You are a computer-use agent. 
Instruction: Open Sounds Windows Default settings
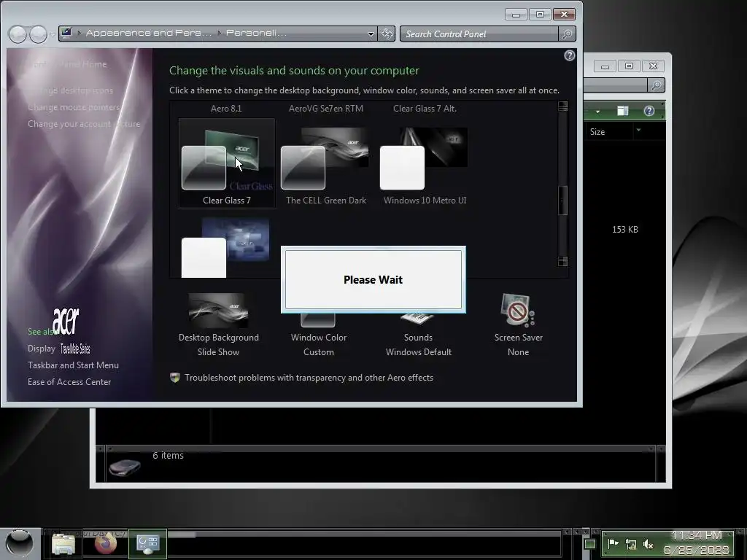click(x=418, y=333)
